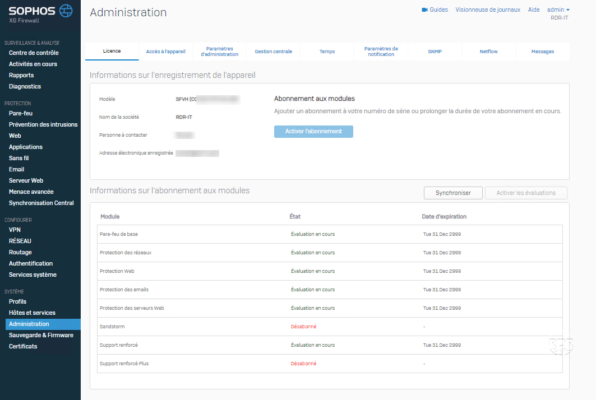Click the Guides video camera icon
The height and width of the screenshot is (400, 596).
(x=425, y=10)
